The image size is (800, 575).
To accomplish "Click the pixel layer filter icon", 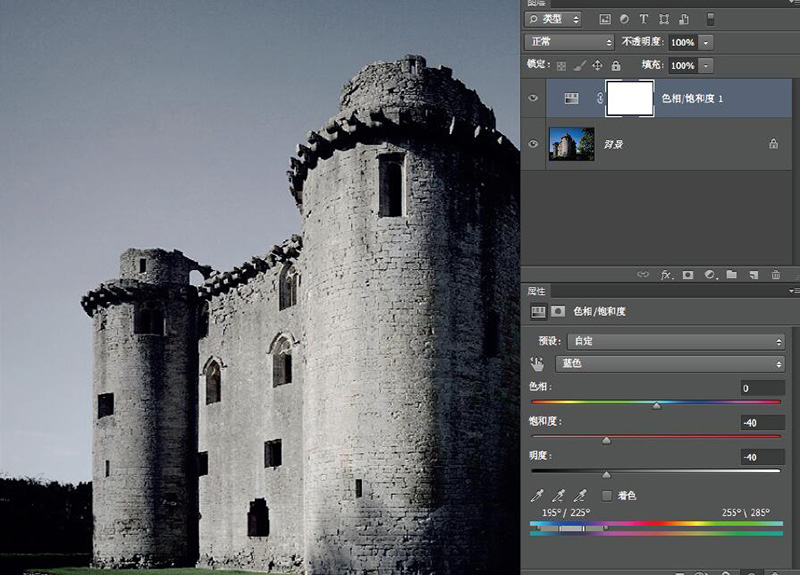I will (x=604, y=19).
